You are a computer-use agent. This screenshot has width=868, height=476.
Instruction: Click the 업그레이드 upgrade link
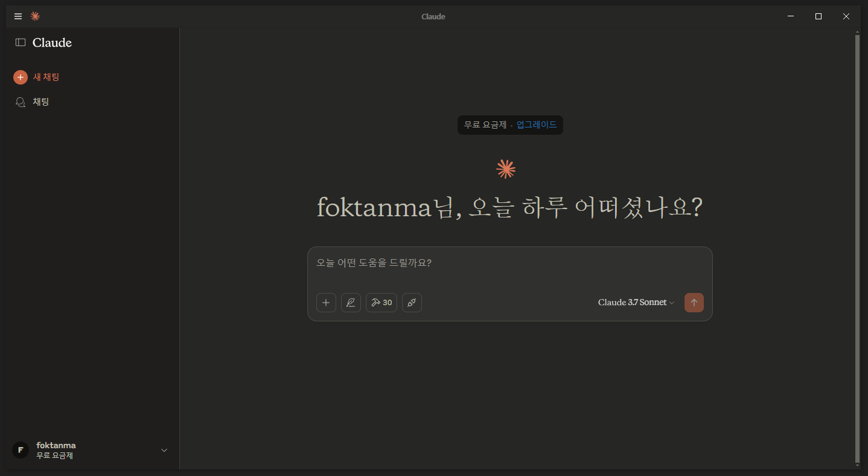(537, 125)
